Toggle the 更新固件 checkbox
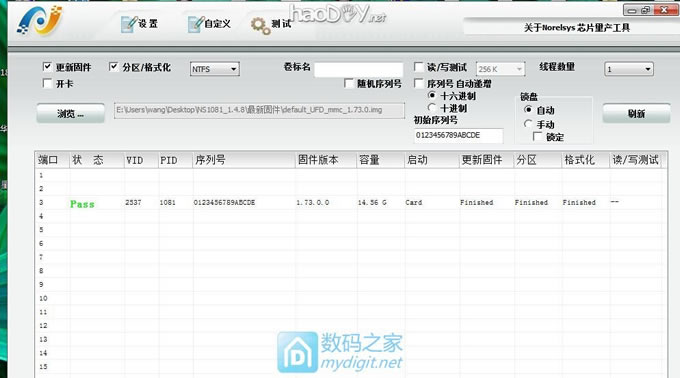680x378 pixels. (x=47, y=66)
